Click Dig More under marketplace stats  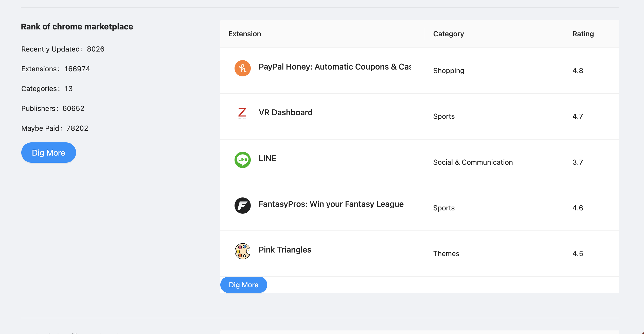(x=48, y=153)
